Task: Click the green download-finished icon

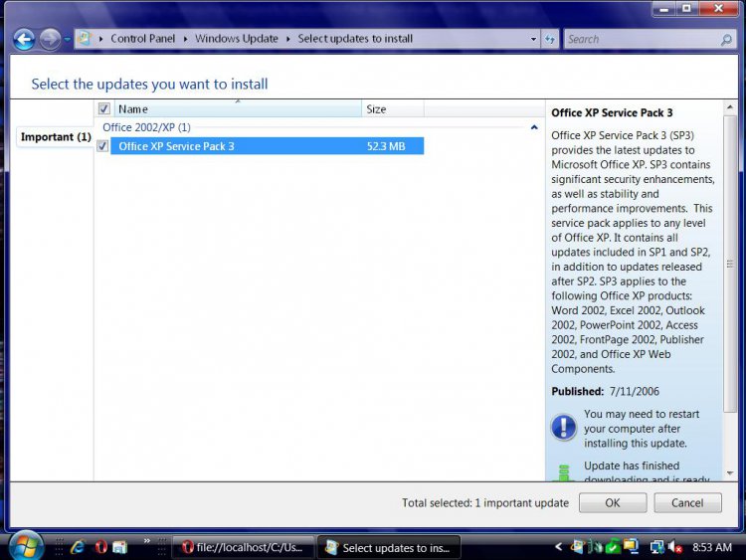Action: (564, 472)
